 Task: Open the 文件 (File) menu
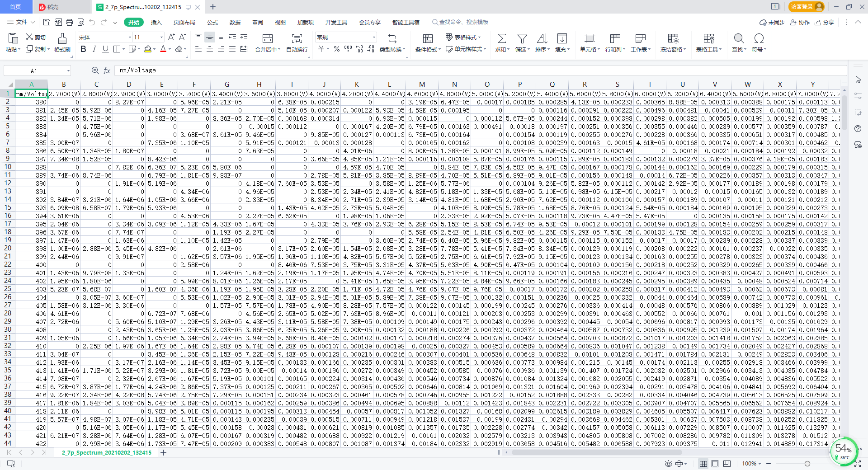(21, 22)
